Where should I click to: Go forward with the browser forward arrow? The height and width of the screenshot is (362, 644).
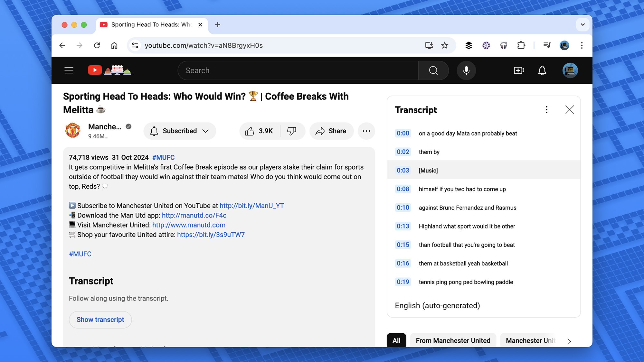(80, 45)
